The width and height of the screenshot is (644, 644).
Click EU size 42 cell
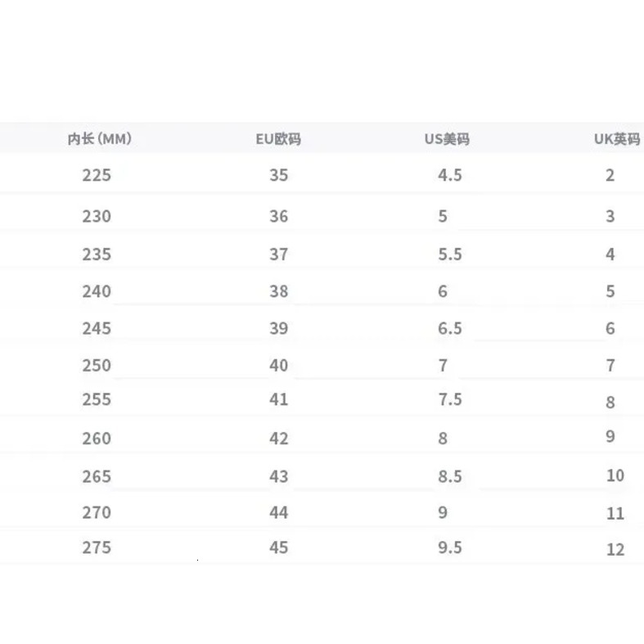tap(279, 439)
